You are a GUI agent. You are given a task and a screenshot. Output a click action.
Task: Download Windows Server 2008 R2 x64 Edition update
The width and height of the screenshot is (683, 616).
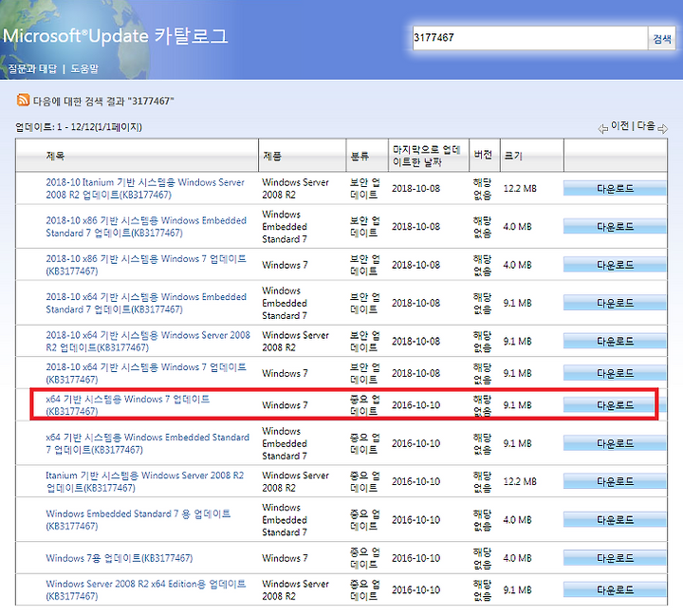(x=615, y=589)
